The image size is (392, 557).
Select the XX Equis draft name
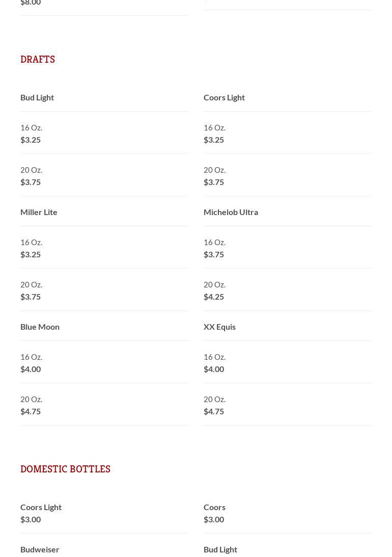click(x=219, y=327)
